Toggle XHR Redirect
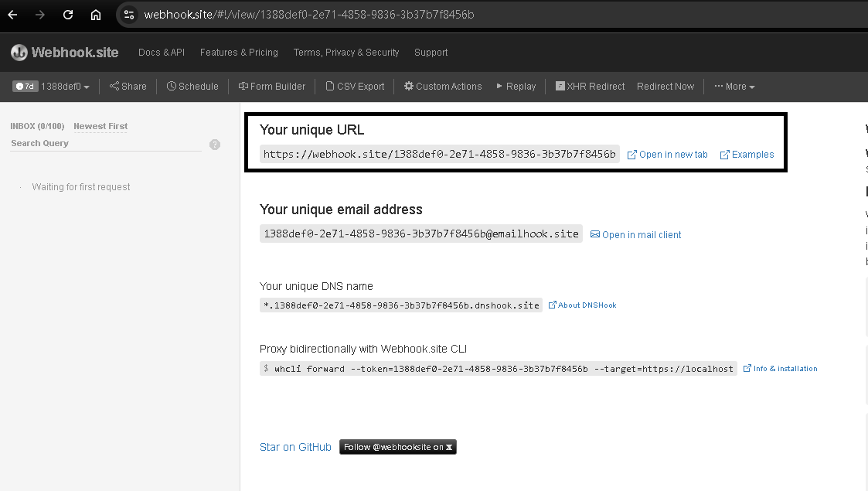The height and width of the screenshot is (491, 868). (x=590, y=87)
